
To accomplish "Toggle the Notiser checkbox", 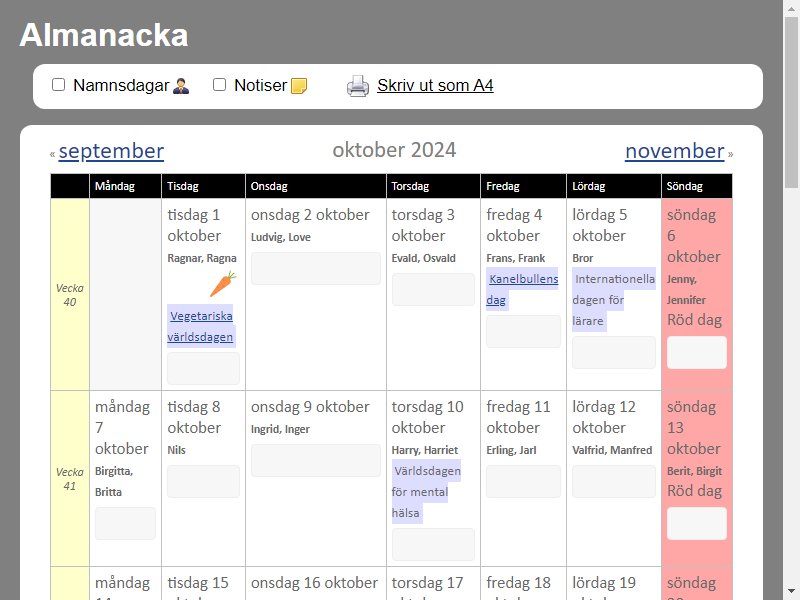I will 220,85.
